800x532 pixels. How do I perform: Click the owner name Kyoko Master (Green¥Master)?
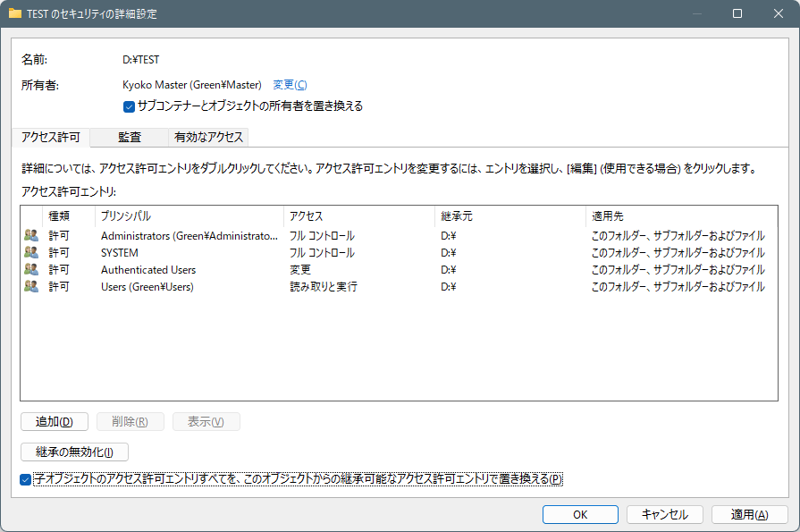[x=192, y=85]
